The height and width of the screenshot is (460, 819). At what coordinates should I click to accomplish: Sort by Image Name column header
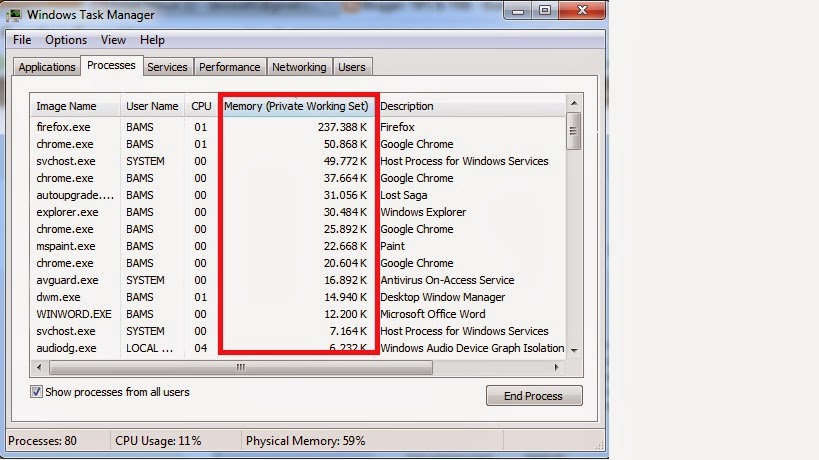tap(76, 106)
